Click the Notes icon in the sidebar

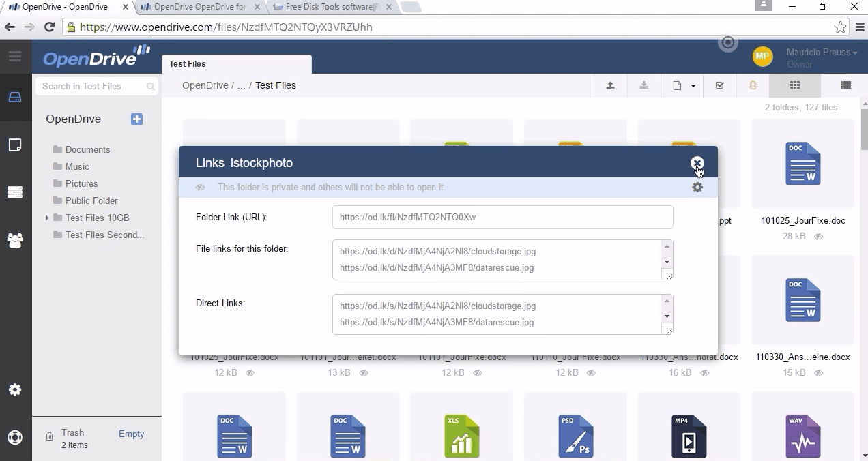15,145
